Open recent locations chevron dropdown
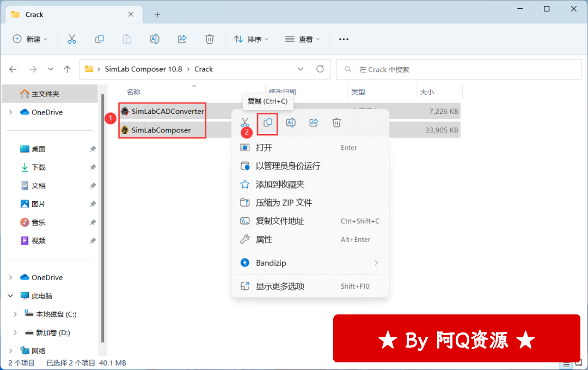Image resolution: width=588 pixels, height=370 pixels. click(50, 69)
